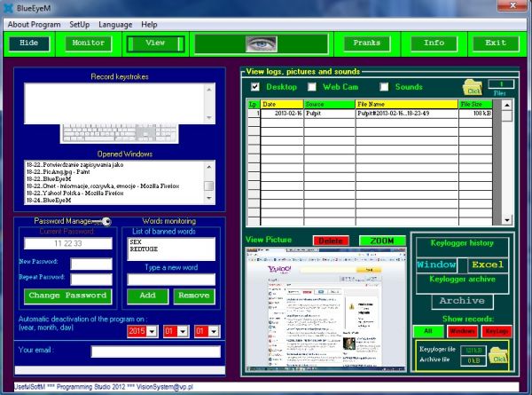Click the Record keystrokes text area
This screenshot has height=395, width=532.
coord(114,104)
